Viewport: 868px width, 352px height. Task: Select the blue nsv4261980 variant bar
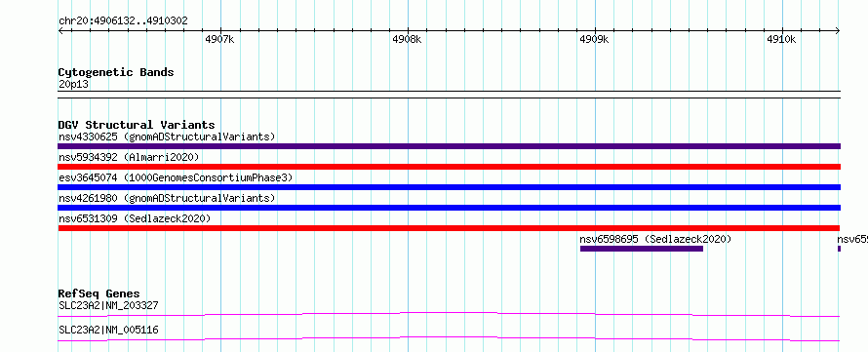pos(449,208)
